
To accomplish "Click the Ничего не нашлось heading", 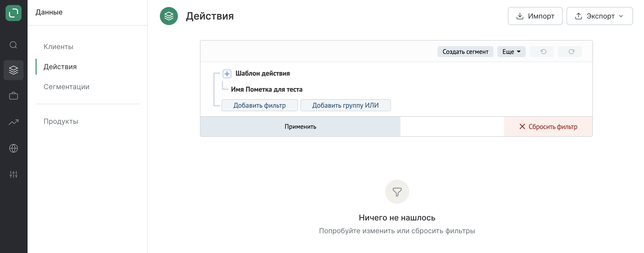I will (x=397, y=217).
